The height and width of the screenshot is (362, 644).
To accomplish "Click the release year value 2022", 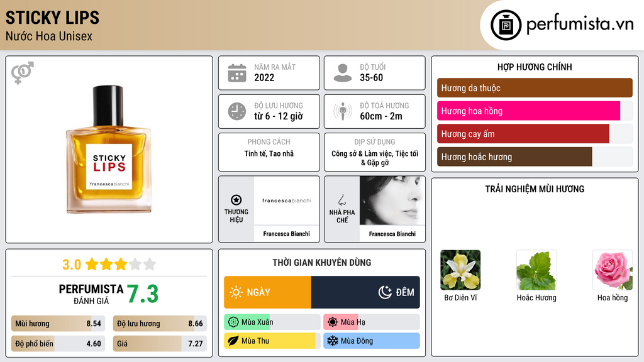I will pos(264,77).
